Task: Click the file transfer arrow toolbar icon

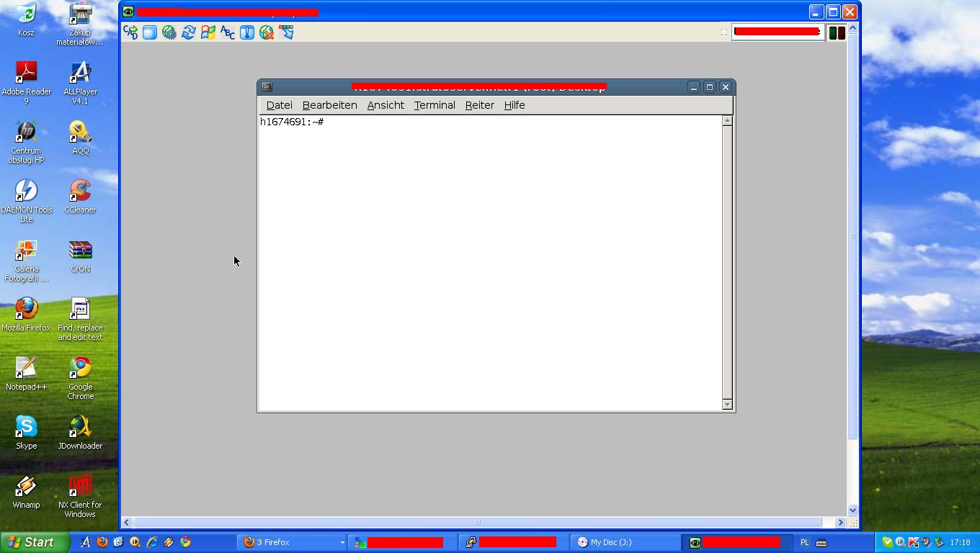Action: click(286, 32)
